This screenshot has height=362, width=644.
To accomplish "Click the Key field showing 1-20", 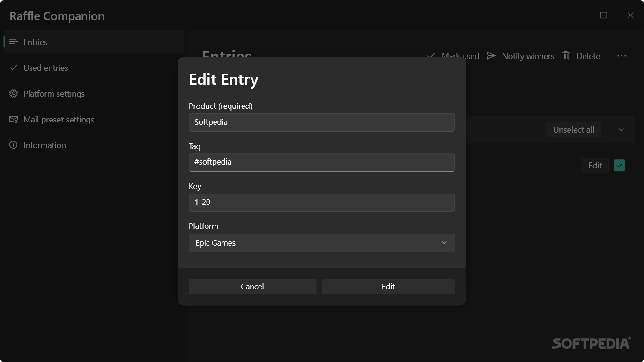I will click(322, 202).
